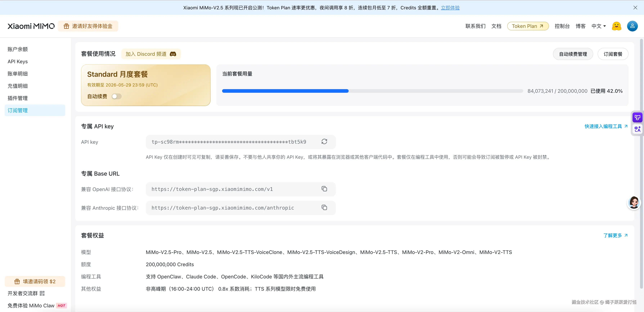Click the Anthropic base URL field
This screenshot has height=312, width=644.
point(240,208)
